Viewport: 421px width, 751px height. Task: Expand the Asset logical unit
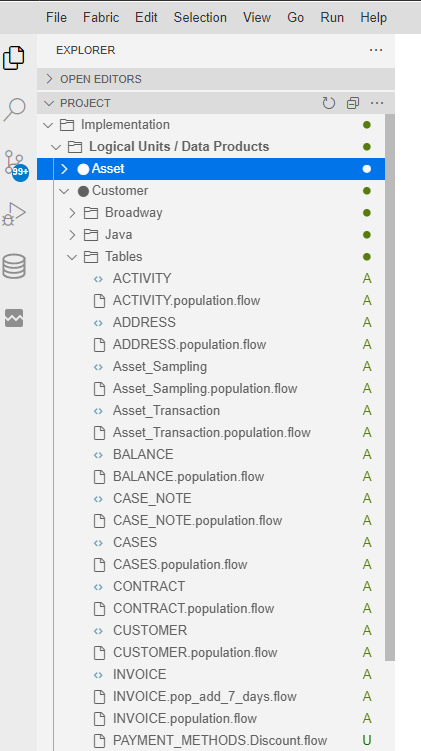[65, 169]
